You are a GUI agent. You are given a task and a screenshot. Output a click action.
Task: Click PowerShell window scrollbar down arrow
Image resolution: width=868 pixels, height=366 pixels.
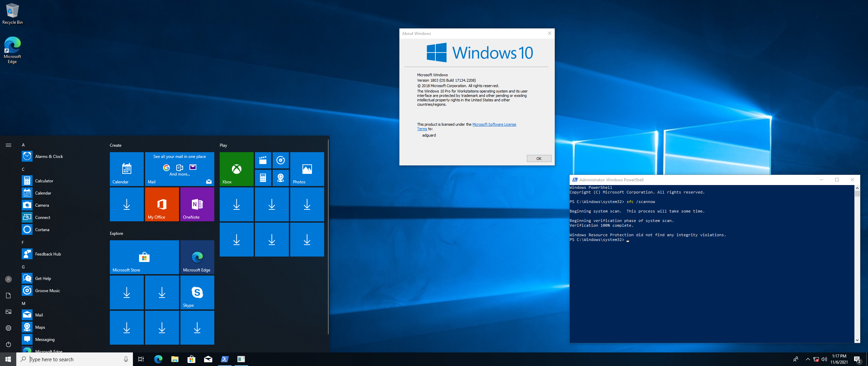pyautogui.click(x=857, y=340)
